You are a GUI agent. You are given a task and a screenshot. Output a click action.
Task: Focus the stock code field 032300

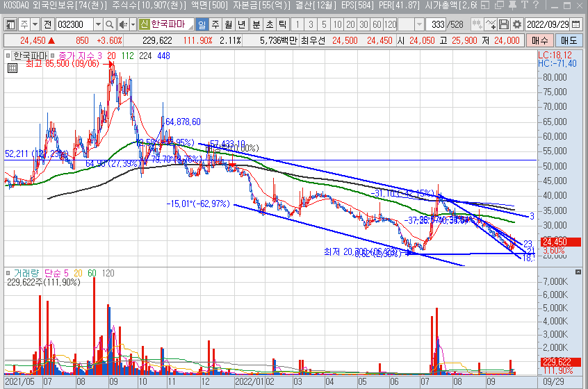coord(74,25)
